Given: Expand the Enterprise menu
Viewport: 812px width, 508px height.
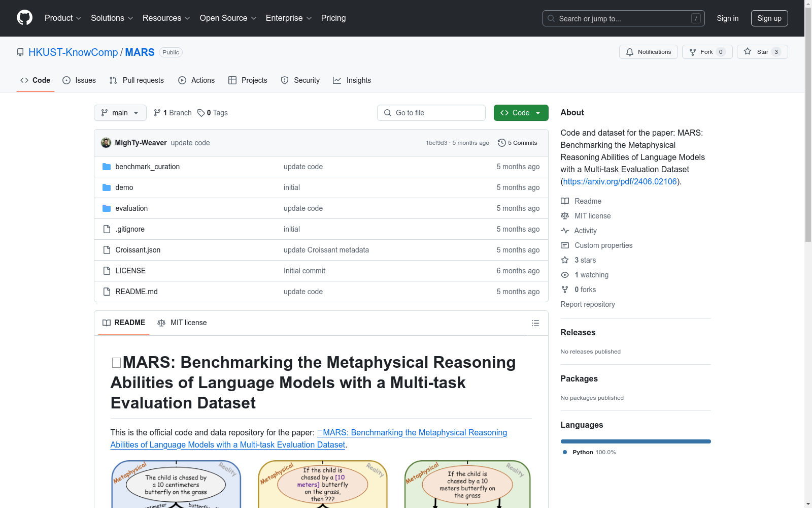Looking at the screenshot, I should point(289,18).
